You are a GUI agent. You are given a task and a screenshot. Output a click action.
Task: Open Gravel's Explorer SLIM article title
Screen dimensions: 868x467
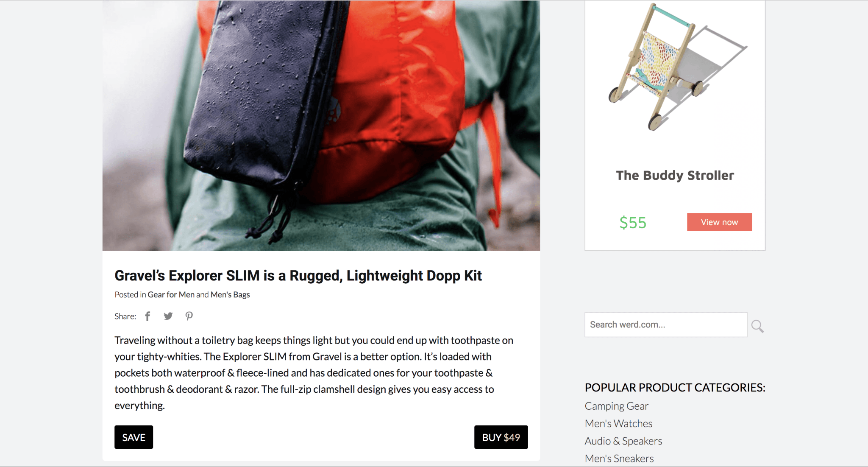298,276
